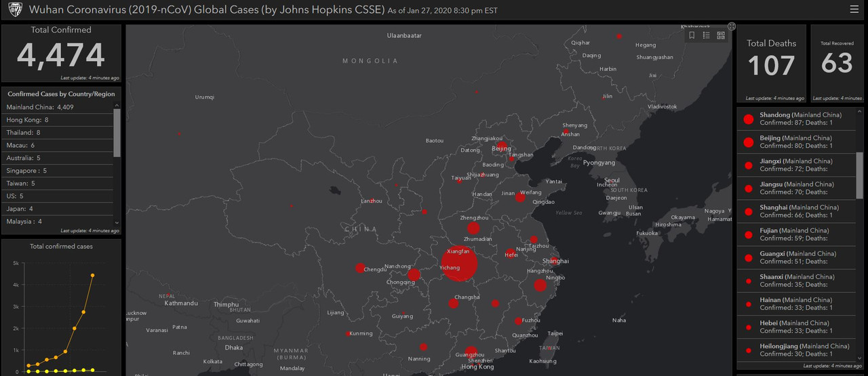Click the latest point on orange cases line
868x376 pixels.
coord(92,275)
